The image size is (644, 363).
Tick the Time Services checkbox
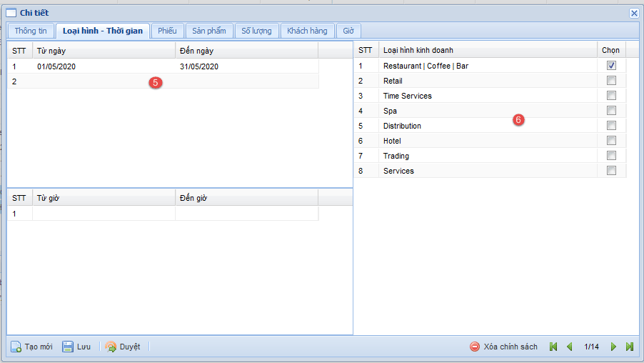tap(611, 95)
